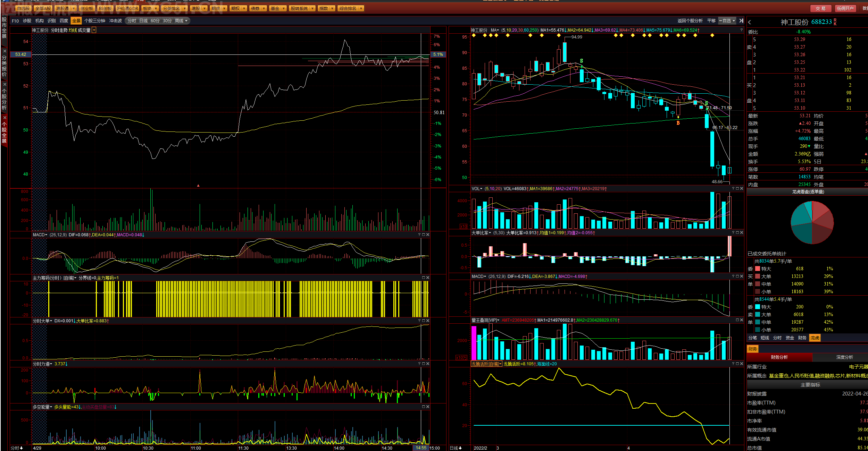
Task: Open help for 大单比率 panel
Action: 733,233
